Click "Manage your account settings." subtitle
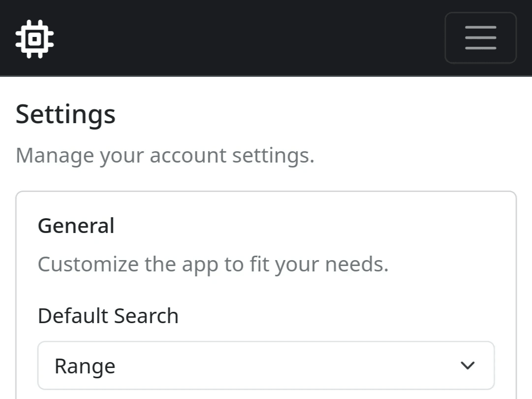This screenshot has height=399, width=532. [165, 156]
